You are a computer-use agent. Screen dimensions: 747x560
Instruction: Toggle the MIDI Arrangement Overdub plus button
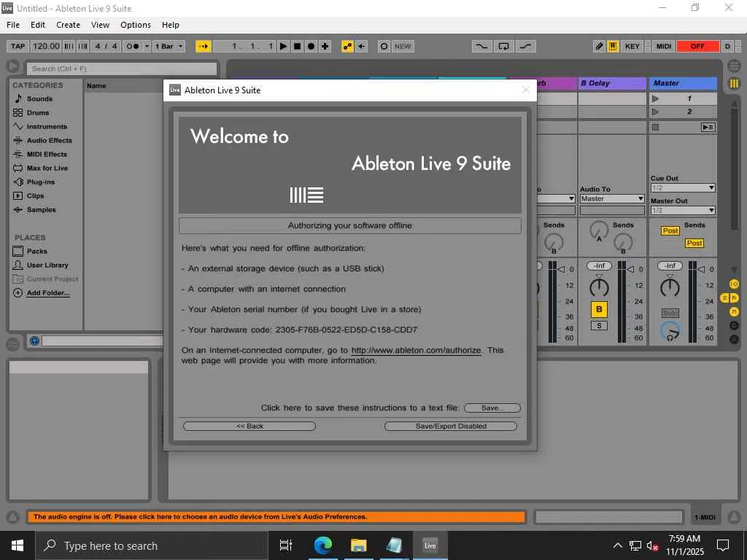pos(325,46)
